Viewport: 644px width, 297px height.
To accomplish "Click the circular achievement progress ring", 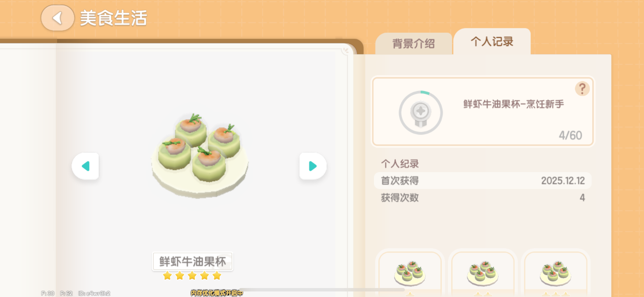I will [x=421, y=113].
